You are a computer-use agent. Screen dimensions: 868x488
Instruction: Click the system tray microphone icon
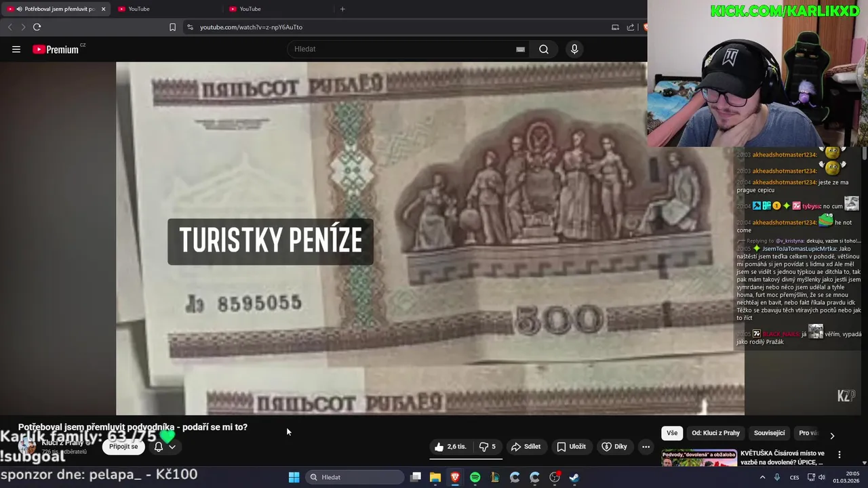click(777, 477)
